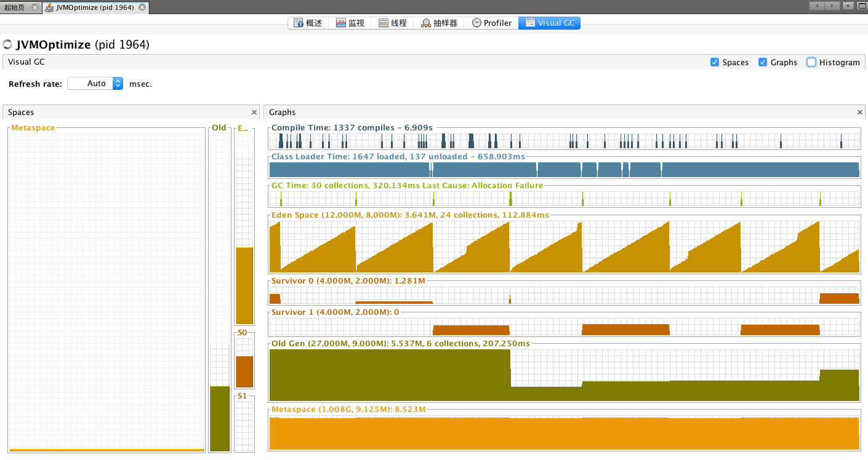Click the Metaspace graph in Graphs panel
Screen dimensions: 868x460
tap(564, 432)
